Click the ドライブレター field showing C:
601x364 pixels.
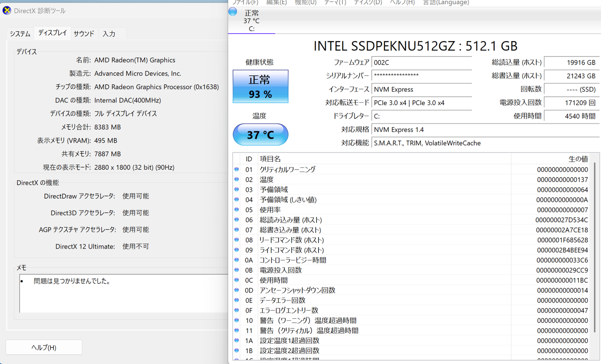(x=422, y=116)
